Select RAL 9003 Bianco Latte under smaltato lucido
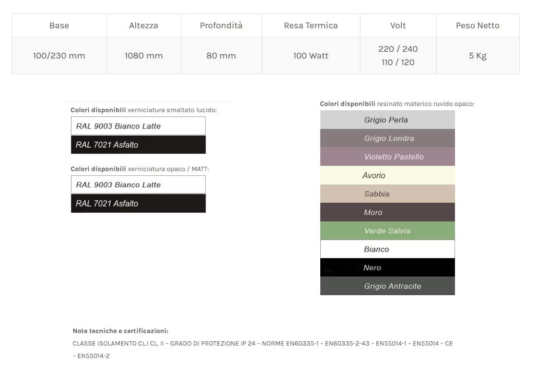Image resolution: width=536 pixels, height=392 pixels. pos(138,126)
